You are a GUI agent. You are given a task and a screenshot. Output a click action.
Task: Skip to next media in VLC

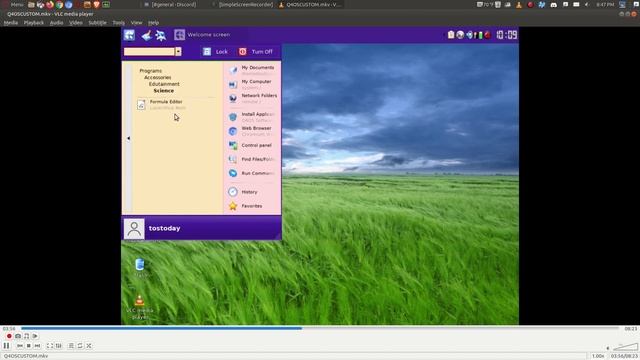pyautogui.click(x=38, y=346)
